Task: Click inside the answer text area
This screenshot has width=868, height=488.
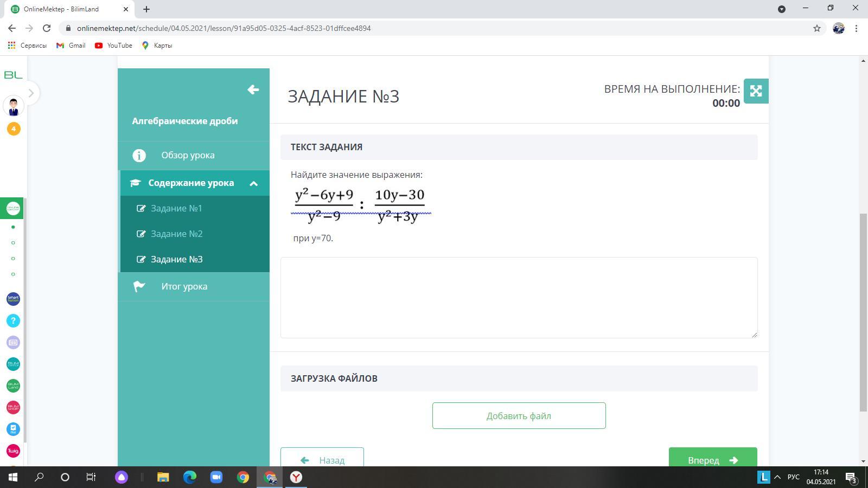Action: (x=519, y=298)
